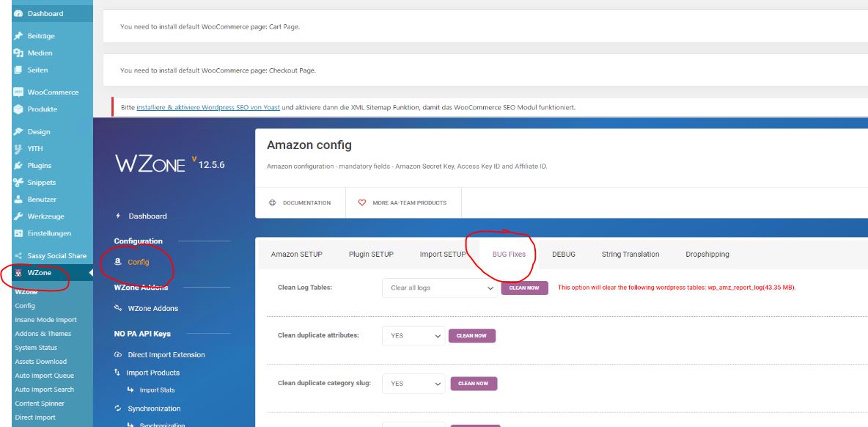The width and height of the screenshot is (868, 427).
Task: Click the Cart Page install notice text
Action: tap(210, 26)
